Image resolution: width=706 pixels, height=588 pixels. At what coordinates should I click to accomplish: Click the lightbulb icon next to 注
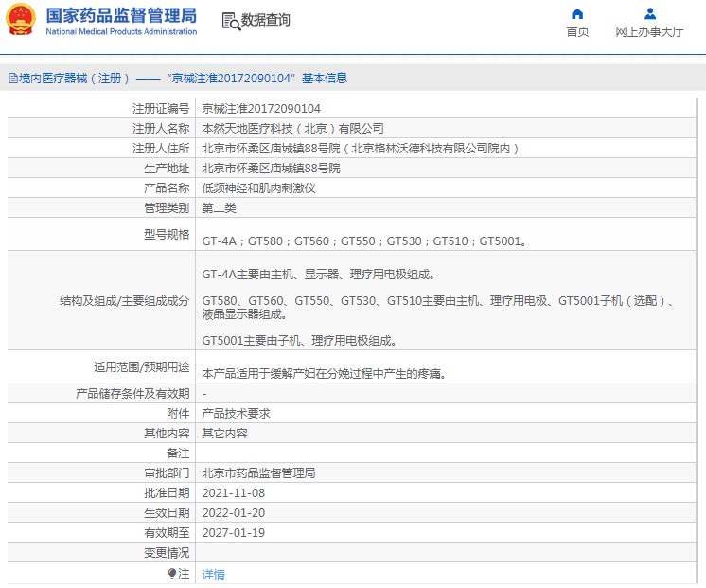coord(172,573)
